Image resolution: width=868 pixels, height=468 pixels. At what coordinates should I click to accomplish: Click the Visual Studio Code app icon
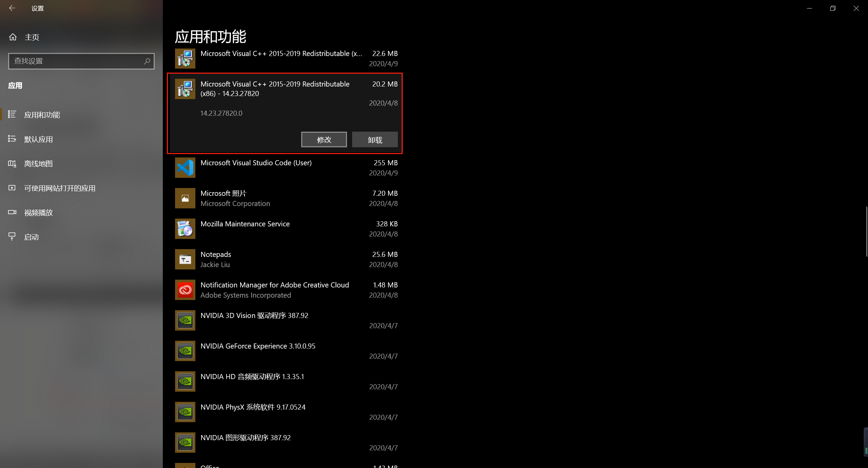click(185, 168)
